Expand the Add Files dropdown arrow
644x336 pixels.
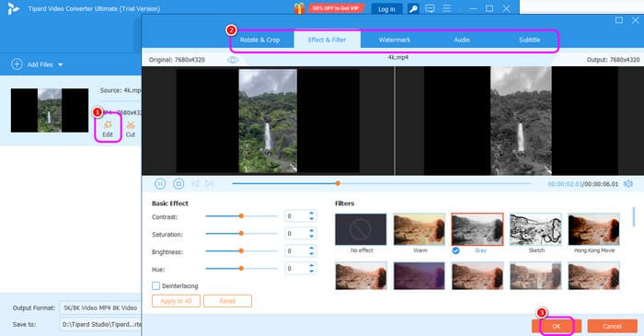(x=61, y=64)
